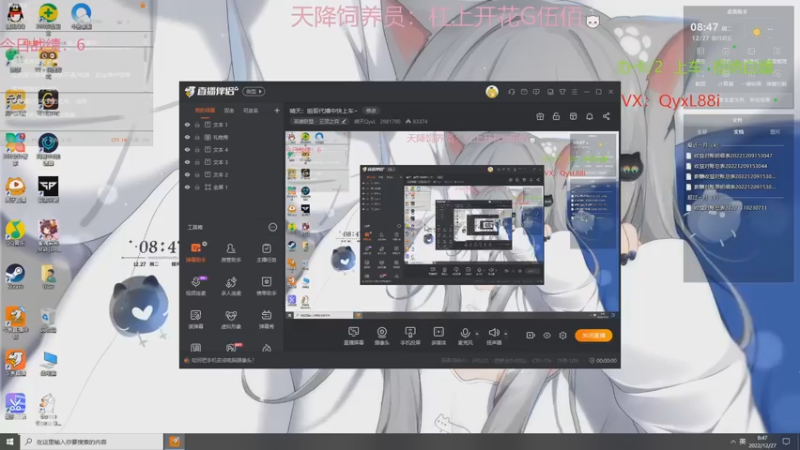Open the 虚拟形象 tool

(x=231, y=319)
